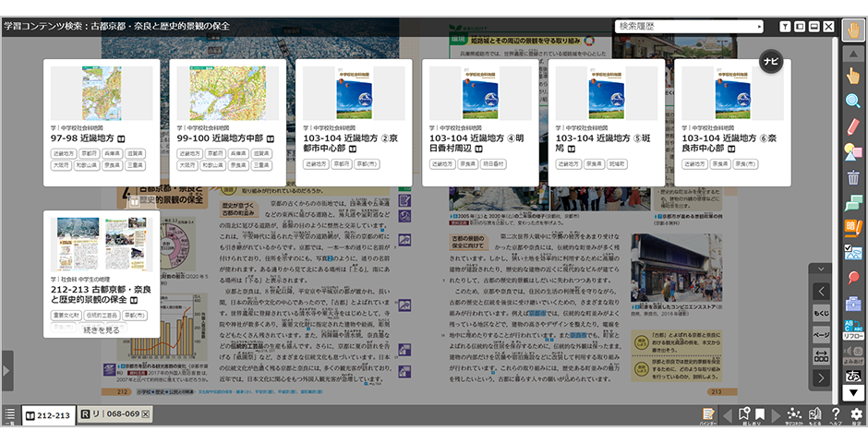Viewport: 868px width, 443px height.
Task: Open the 設定 settings gear
Action: point(856,414)
